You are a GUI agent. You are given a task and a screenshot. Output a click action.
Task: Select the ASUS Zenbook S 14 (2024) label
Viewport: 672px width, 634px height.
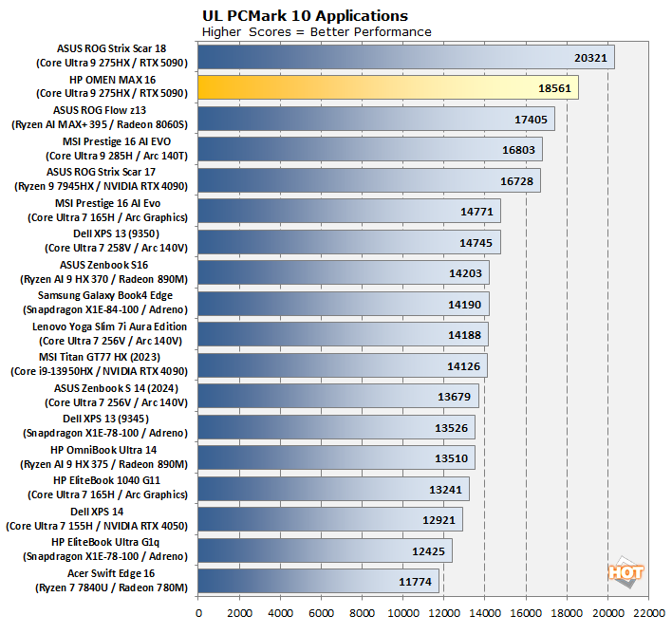click(116, 396)
